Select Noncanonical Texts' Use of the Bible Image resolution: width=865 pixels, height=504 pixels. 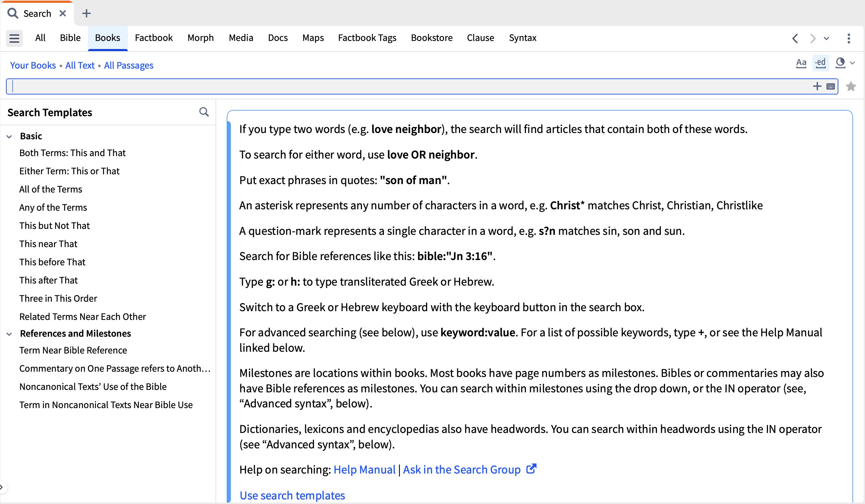click(93, 387)
